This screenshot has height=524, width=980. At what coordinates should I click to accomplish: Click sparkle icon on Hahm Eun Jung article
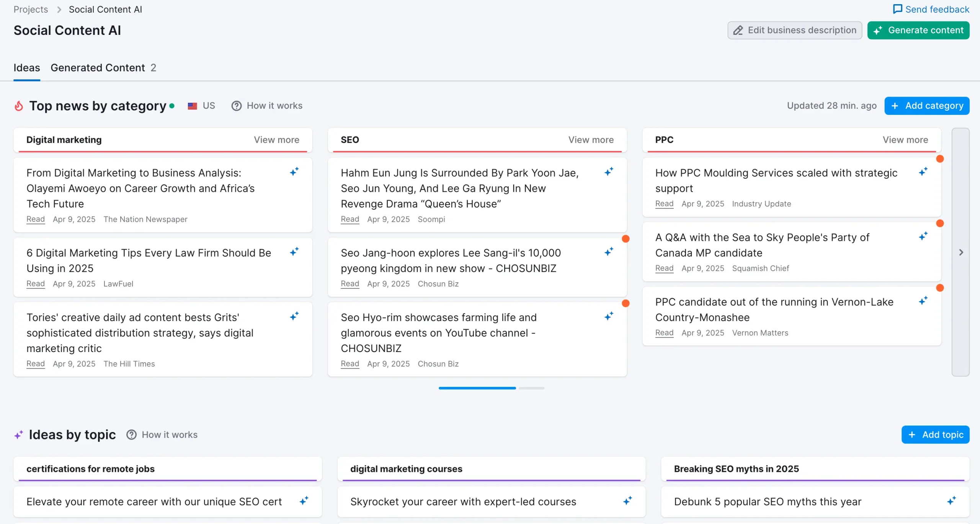609,172
